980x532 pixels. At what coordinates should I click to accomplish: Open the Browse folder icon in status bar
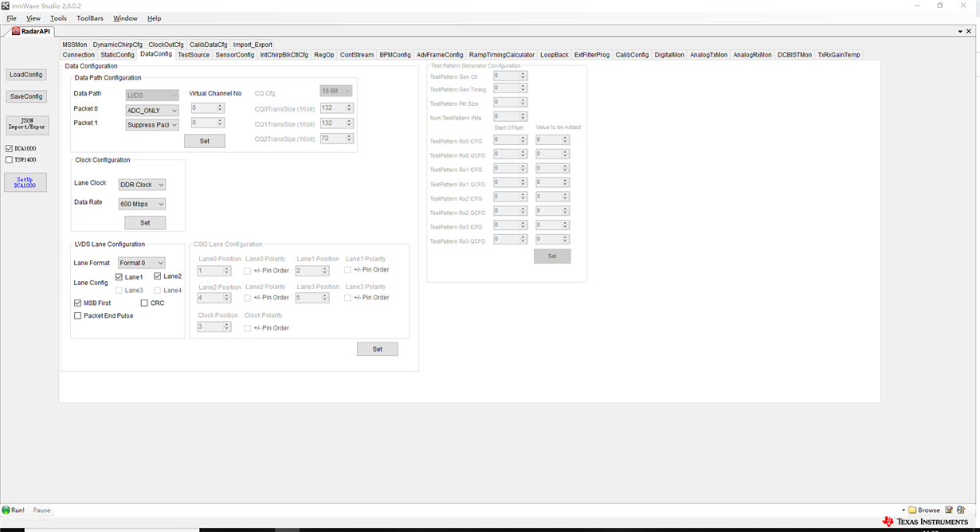[x=912, y=510]
